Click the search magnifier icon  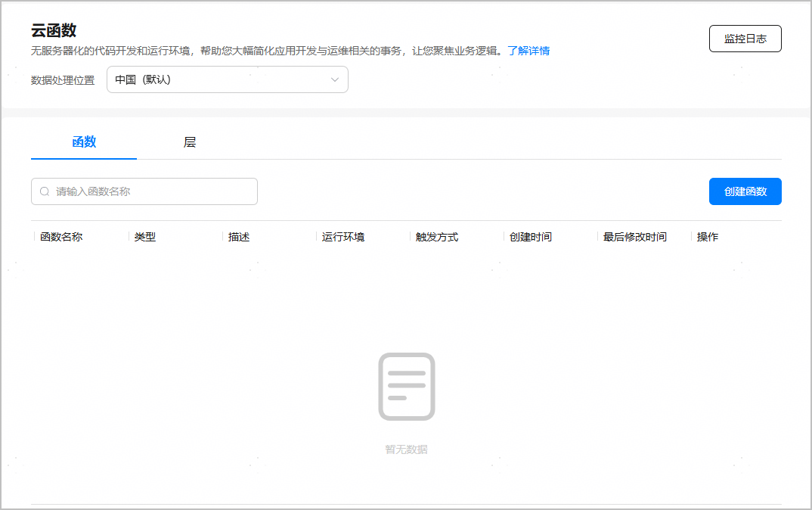pyautogui.click(x=45, y=192)
